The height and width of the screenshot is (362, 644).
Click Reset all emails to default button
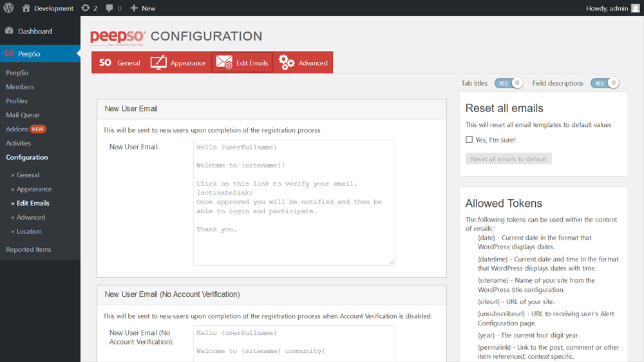(x=509, y=158)
